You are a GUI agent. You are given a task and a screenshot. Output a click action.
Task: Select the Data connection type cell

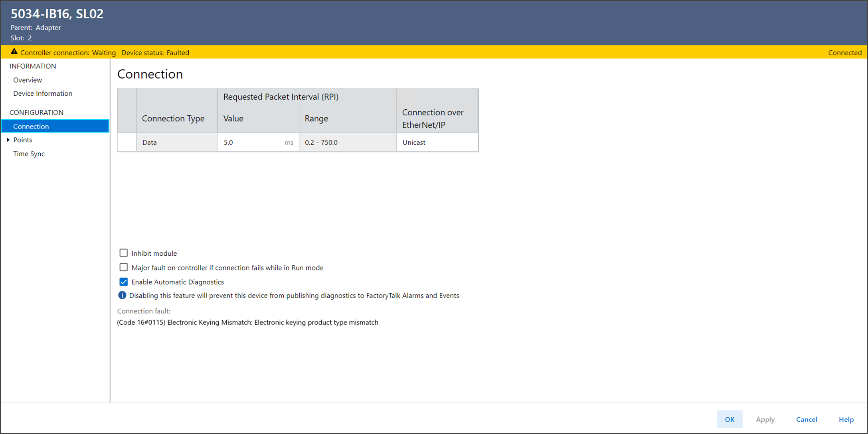pyautogui.click(x=177, y=142)
